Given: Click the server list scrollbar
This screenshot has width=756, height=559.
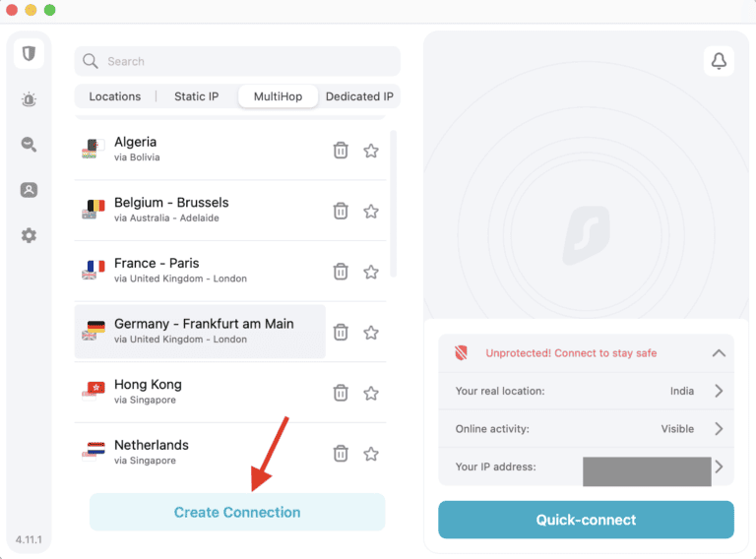Looking at the screenshot, I should (x=394, y=205).
